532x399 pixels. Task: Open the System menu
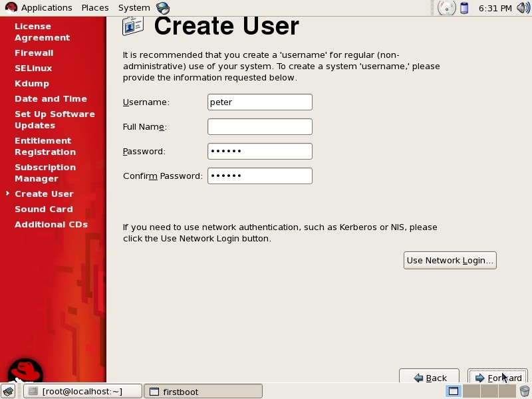(x=134, y=8)
